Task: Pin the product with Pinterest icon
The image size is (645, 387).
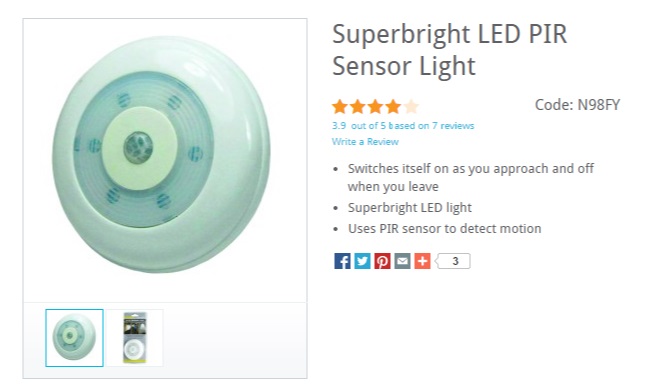Action: coord(382,261)
